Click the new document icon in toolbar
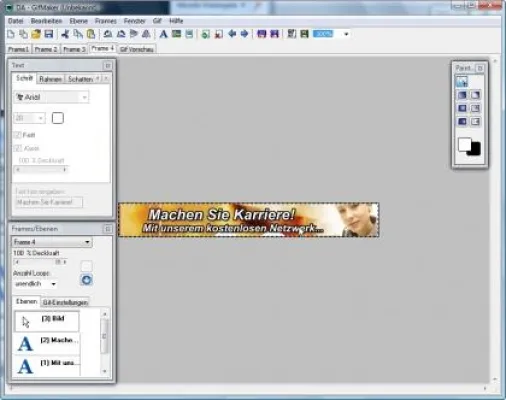This screenshot has height=400, width=506. 11,34
